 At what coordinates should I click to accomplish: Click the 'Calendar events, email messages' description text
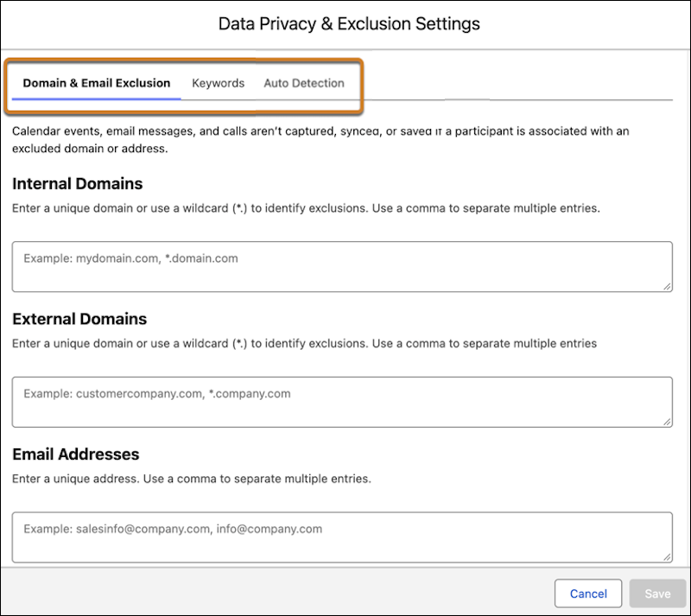tap(320, 140)
